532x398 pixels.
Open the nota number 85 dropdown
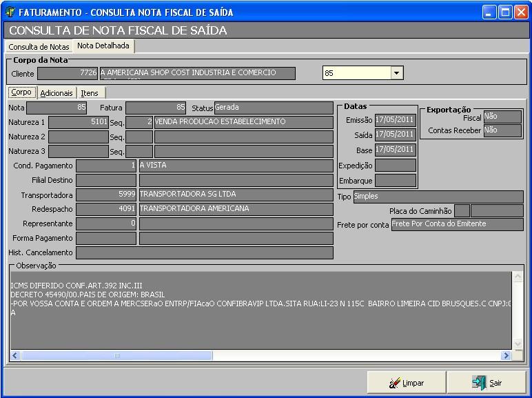pos(396,73)
